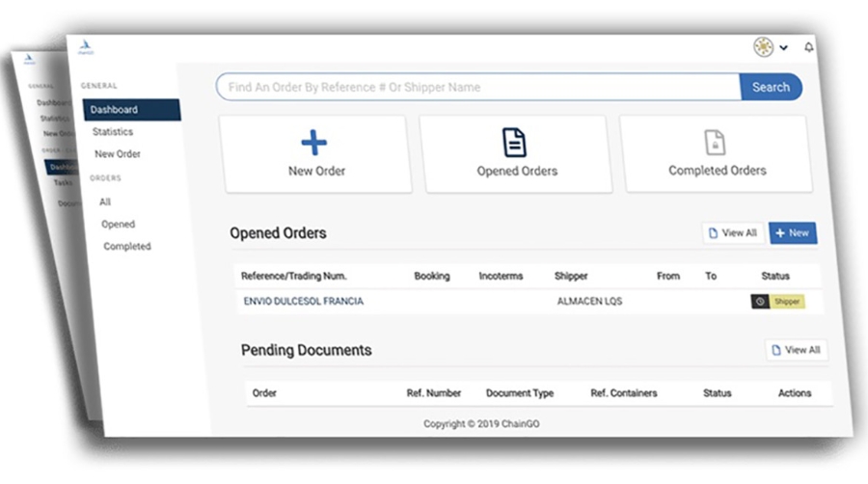Click the blue New button
The width and height of the screenshot is (868, 484).
tap(792, 233)
